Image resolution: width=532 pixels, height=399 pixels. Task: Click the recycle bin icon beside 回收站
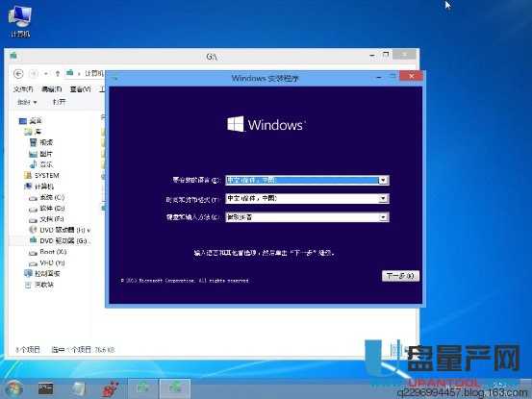[28, 285]
